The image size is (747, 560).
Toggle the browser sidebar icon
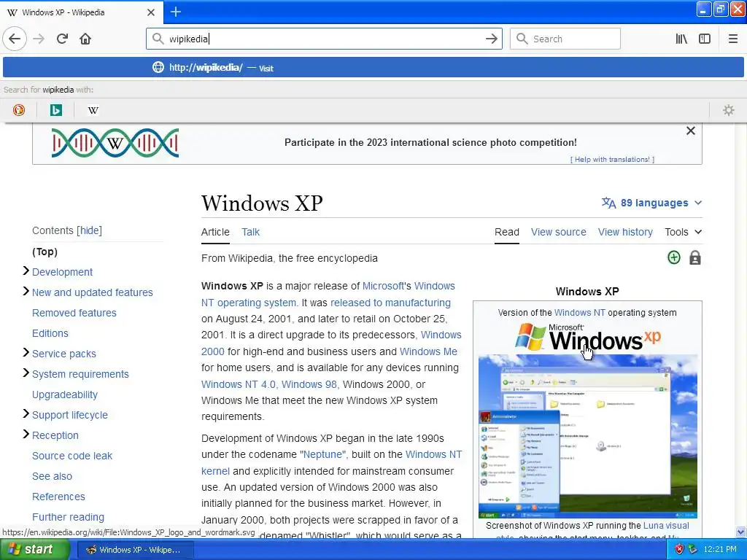pos(705,39)
